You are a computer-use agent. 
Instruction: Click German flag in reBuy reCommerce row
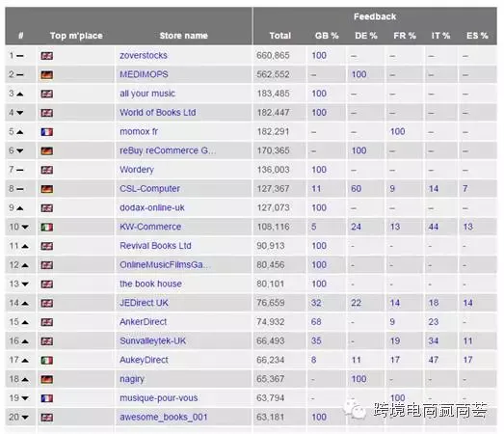pos(47,150)
